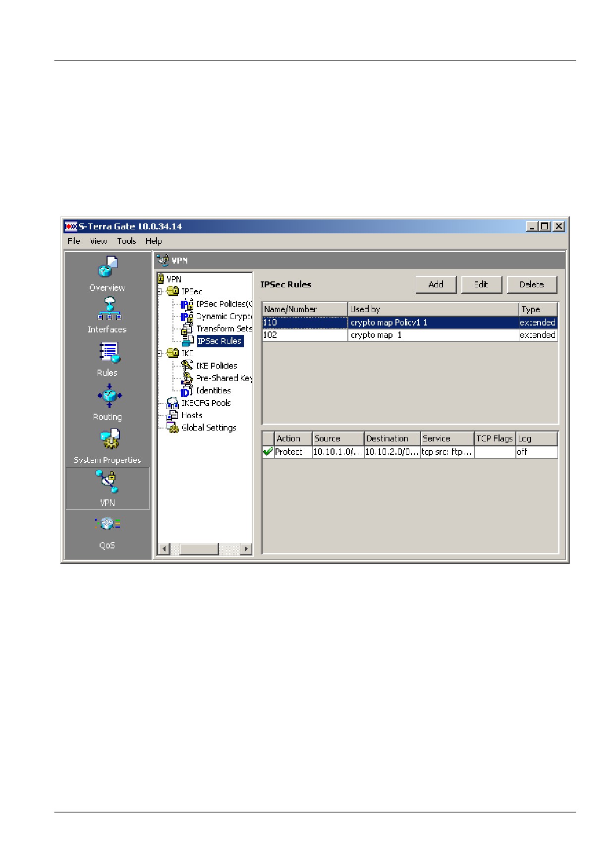The height and width of the screenshot is (868, 614).
Task: Select Identities in tree
Action: 214,390
